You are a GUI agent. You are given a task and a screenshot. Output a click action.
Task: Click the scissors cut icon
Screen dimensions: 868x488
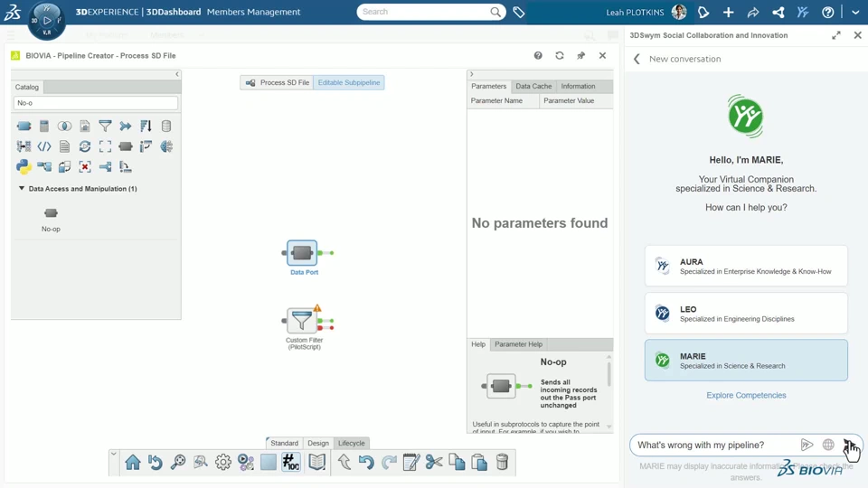click(x=434, y=462)
